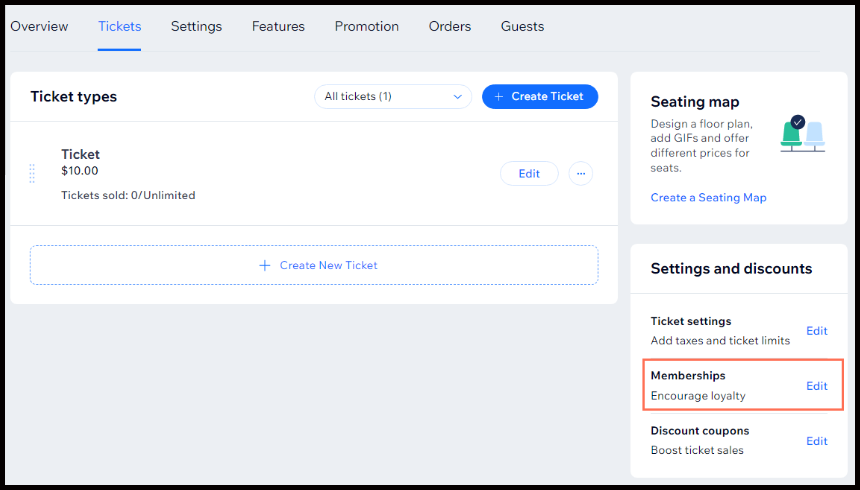
Task: Open the three-dot more actions menu
Action: coord(580,174)
